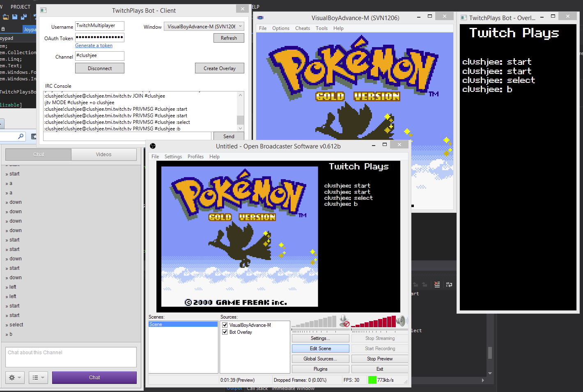The image size is (583, 392).
Task: Open VisualBoyAdvance-M File menu
Action: coord(263,28)
